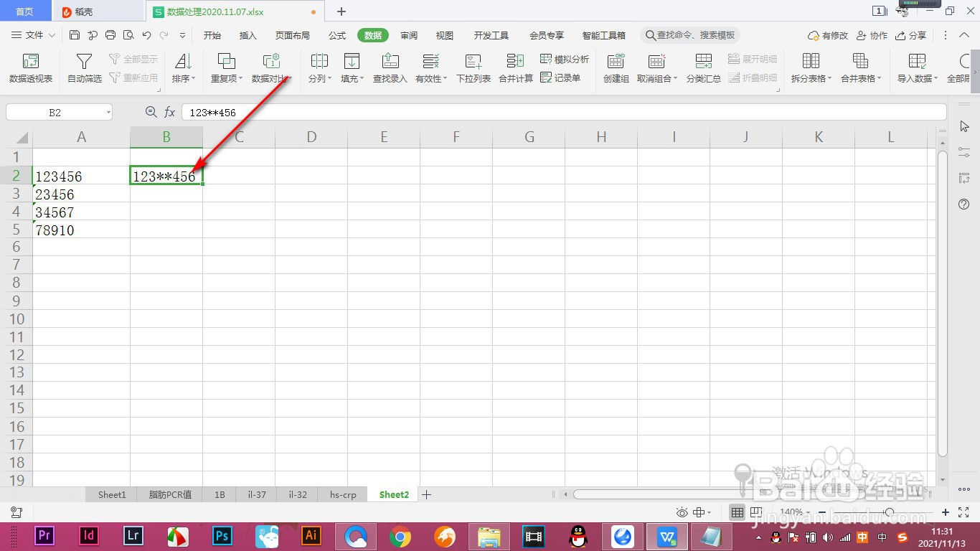Click the zoom in plus button

point(946,512)
